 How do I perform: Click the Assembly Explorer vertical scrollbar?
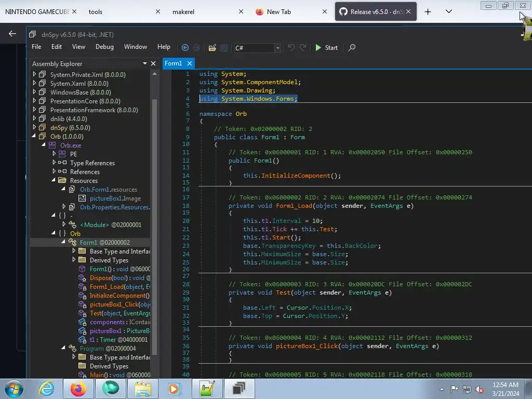point(154,228)
